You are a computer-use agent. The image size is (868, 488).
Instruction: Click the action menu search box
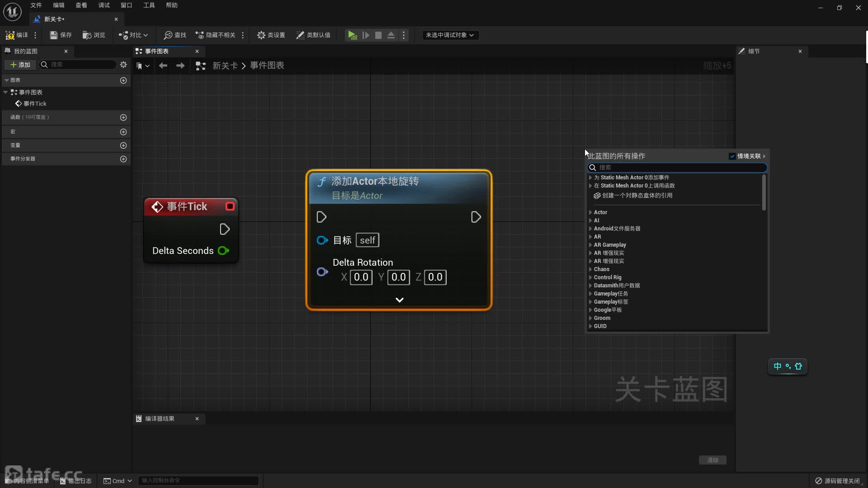(677, 167)
